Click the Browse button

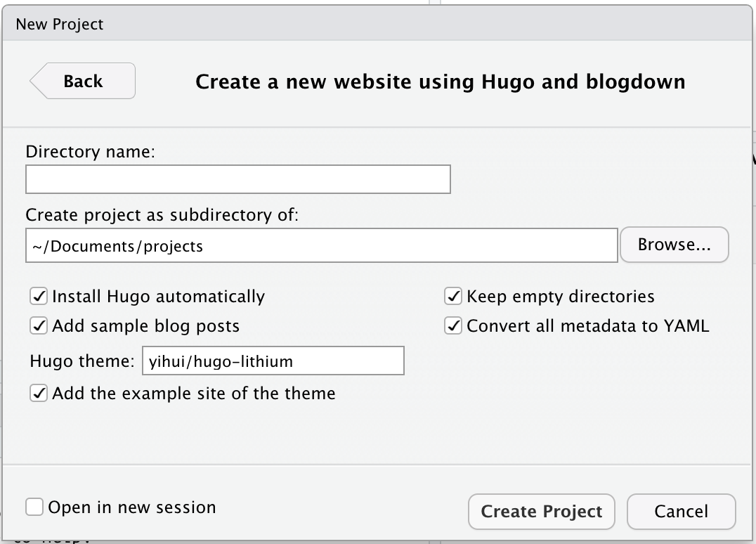(674, 244)
